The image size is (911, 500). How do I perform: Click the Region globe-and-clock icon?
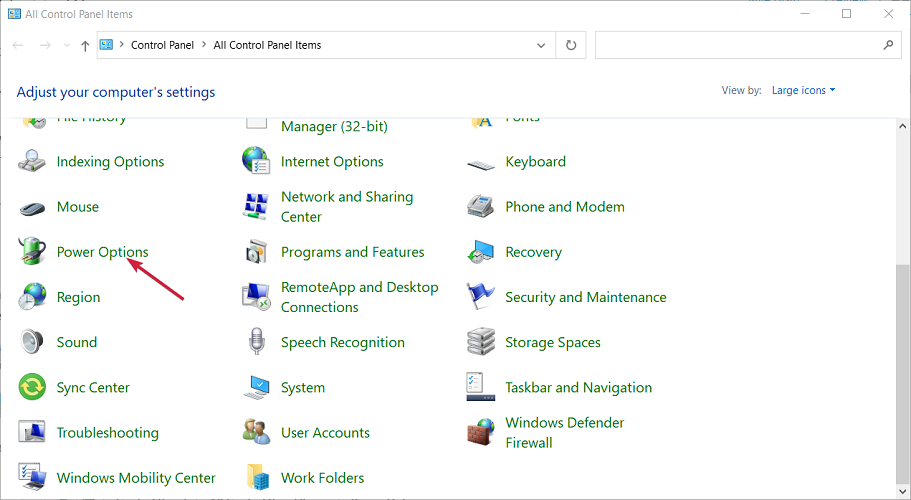(x=32, y=297)
